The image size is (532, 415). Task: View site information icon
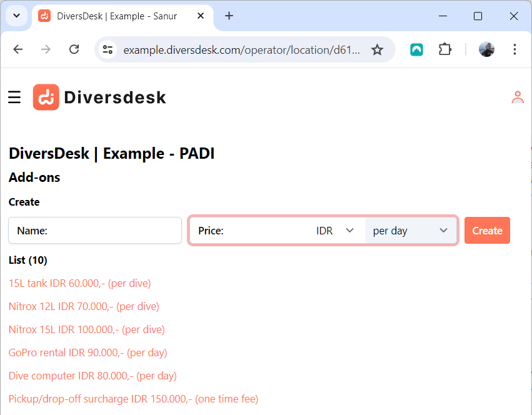(108, 50)
